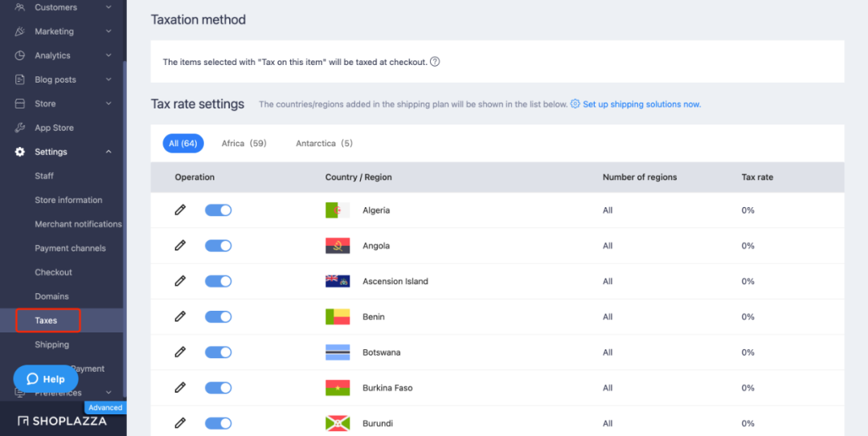Expand the Blog posts submenu arrow
The image size is (868, 436).
[108, 79]
